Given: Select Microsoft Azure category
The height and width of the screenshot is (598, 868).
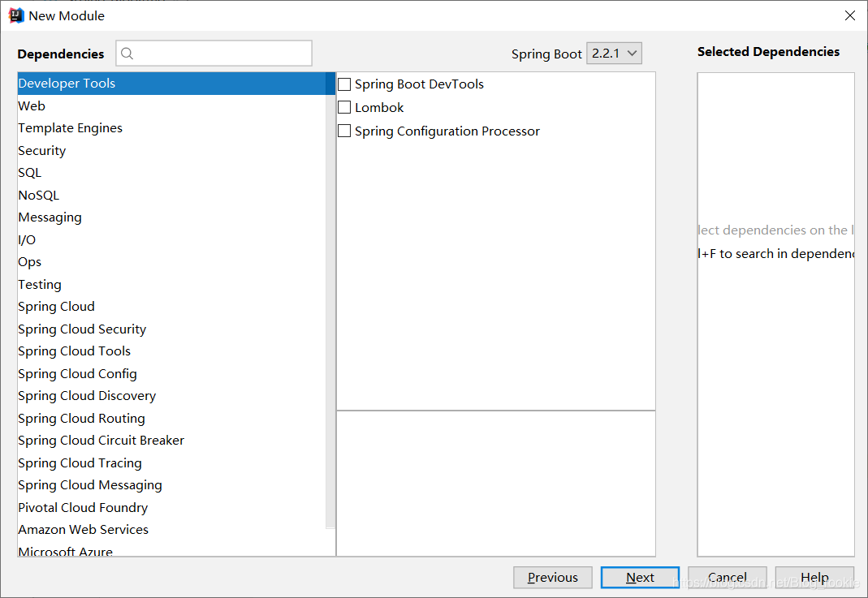Looking at the screenshot, I should [172, 550].
